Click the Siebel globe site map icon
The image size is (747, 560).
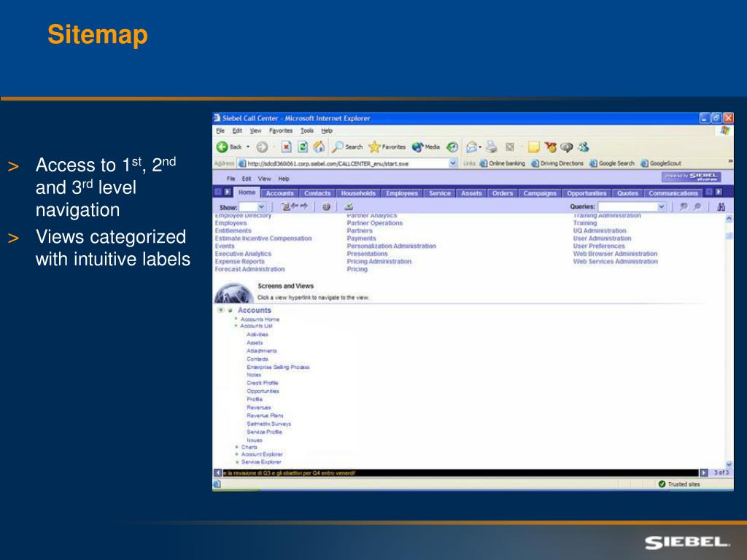(x=326, y=206)
